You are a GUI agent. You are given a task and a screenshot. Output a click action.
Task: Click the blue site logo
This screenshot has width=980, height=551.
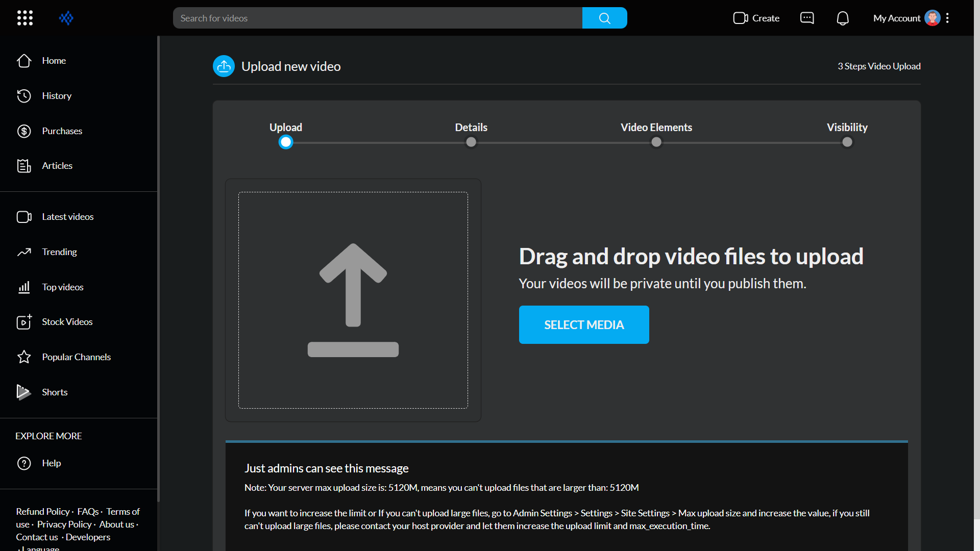(66, 18)
